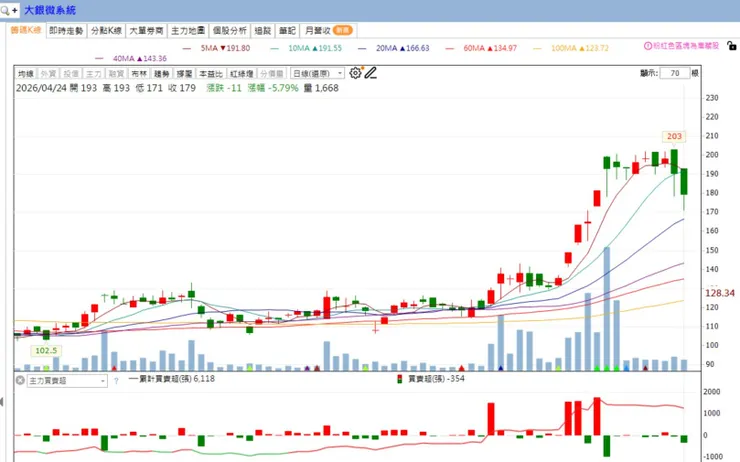Select the first orange K線 tab
740x462 pixels.
(x=26, y=30)
